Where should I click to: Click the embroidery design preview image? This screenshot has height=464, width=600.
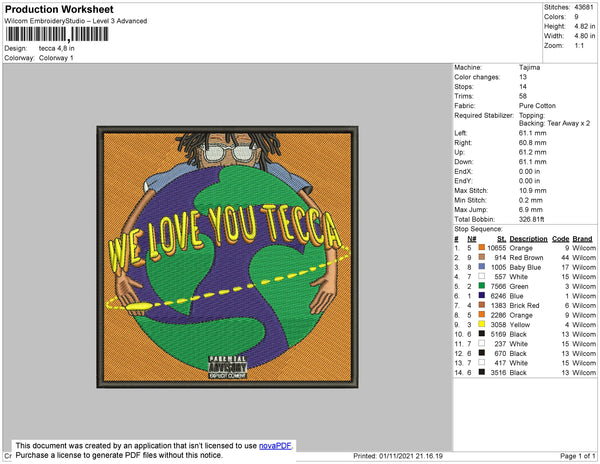point(227,257)
